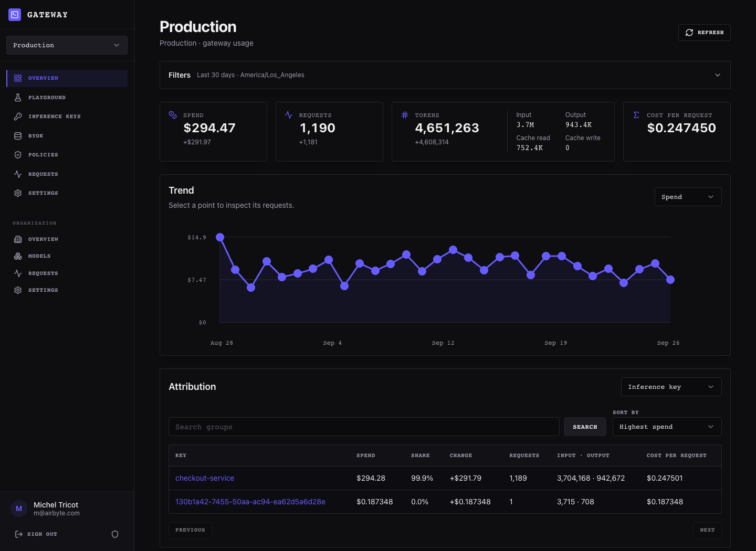Click the 4,651,263 tokens total
This screenshot has height=551, width=756.
447,128
